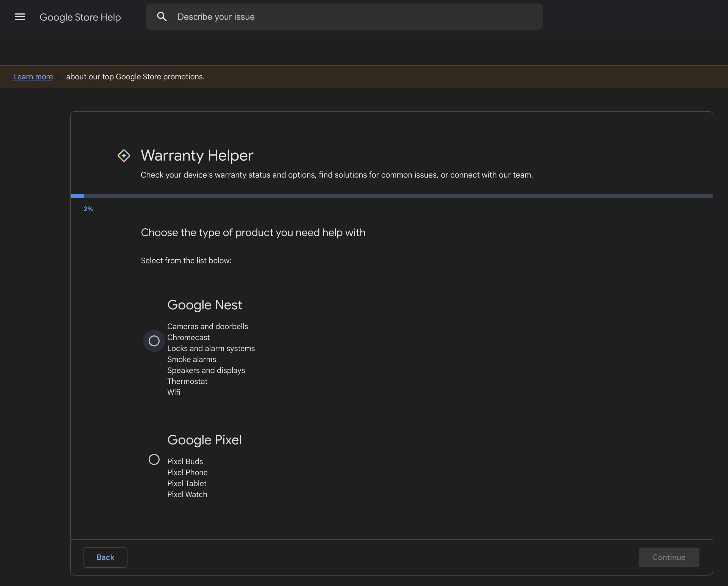Open the Learn more promotions link

[x=33, y=77]
